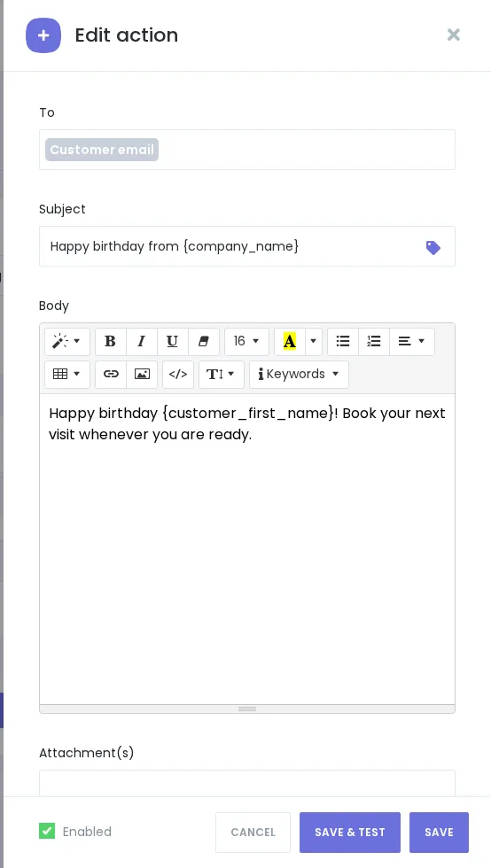491x868 pixels.
Task: Toggle italic formatting
Action: [141, 342]
